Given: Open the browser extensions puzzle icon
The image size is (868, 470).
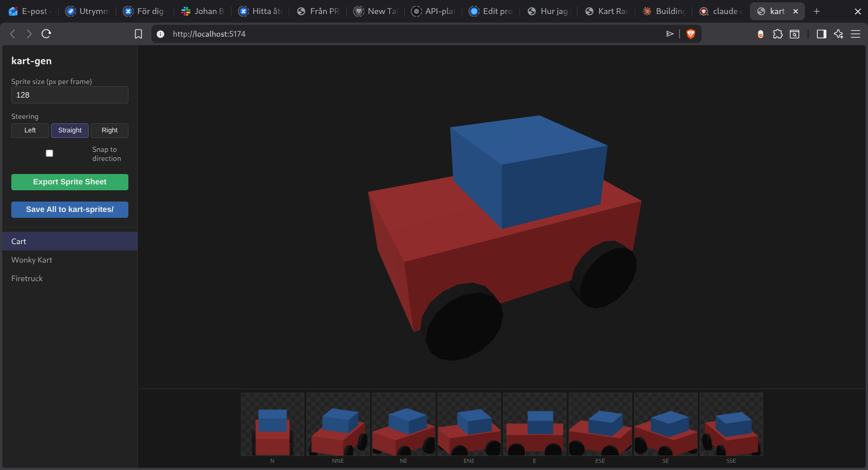Looking at the screenshot, I should coord(778,34).
